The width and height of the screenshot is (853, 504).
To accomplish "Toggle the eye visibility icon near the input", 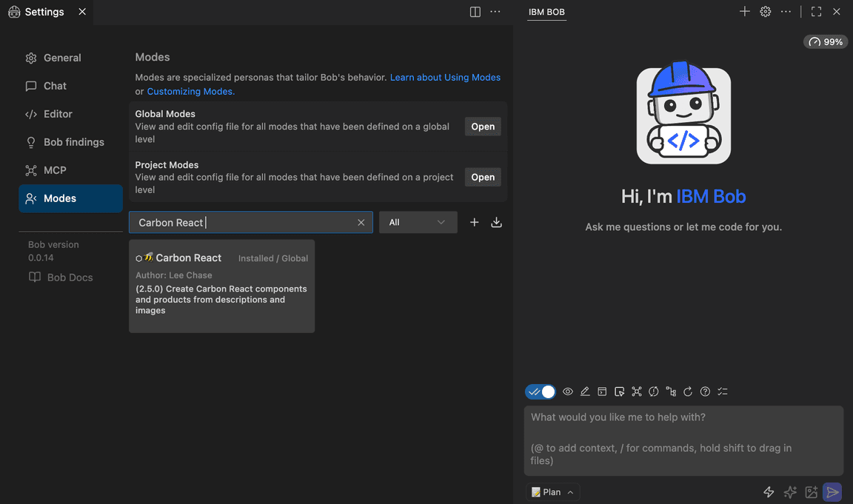I will [x=568, y=391].
